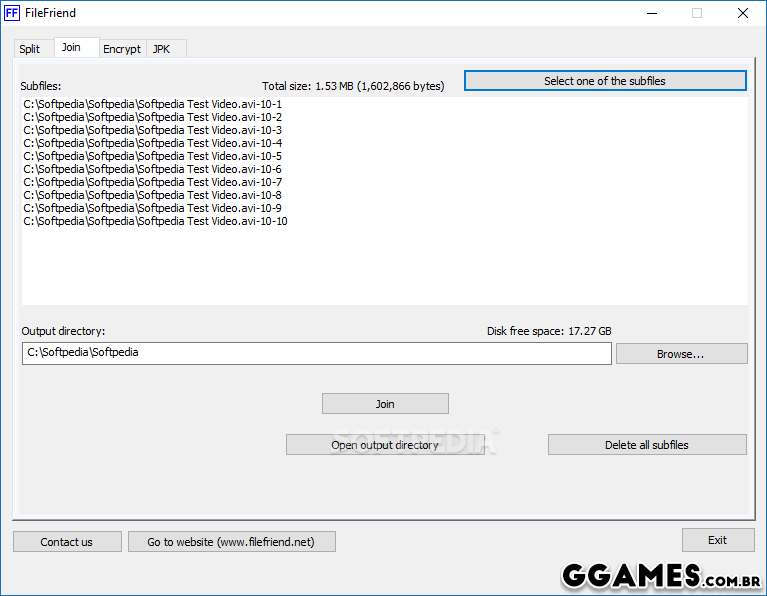Click the FileFriend app icon in title bar
Viewport: 767px width, 596px height.
12,13
